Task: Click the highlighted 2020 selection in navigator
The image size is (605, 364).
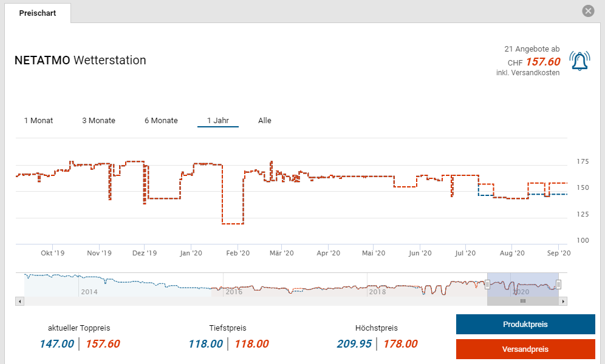Action: tap(522, 284)
